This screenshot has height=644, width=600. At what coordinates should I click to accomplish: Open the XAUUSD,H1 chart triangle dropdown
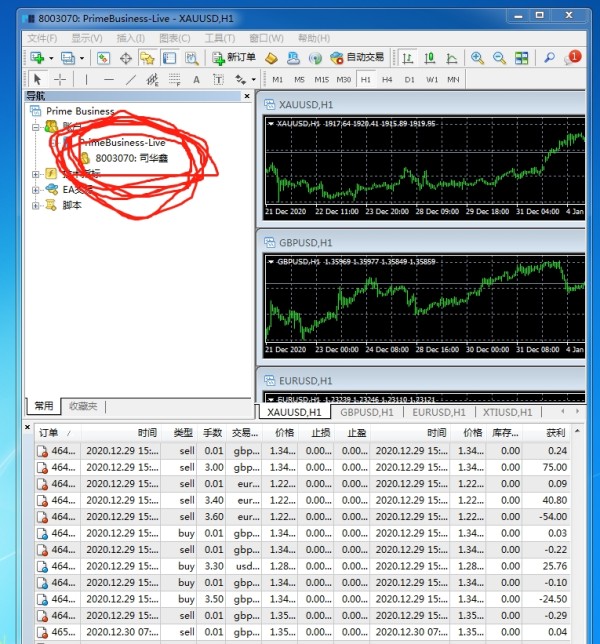271,124
